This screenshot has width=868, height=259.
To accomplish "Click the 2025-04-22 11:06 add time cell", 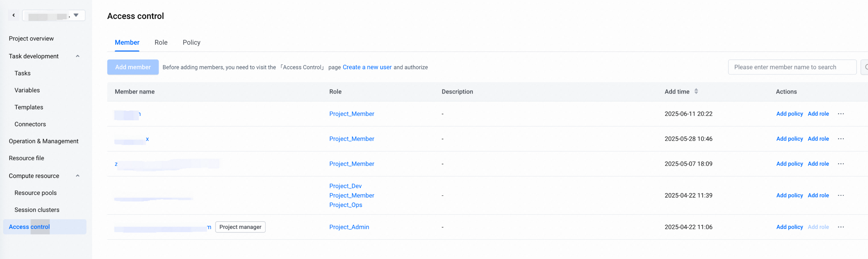I will pyautogui.click(x=689, y=227).
